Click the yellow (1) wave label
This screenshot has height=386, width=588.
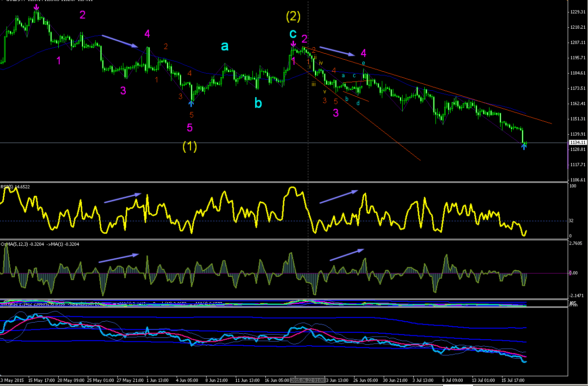[x=190, y=146]
